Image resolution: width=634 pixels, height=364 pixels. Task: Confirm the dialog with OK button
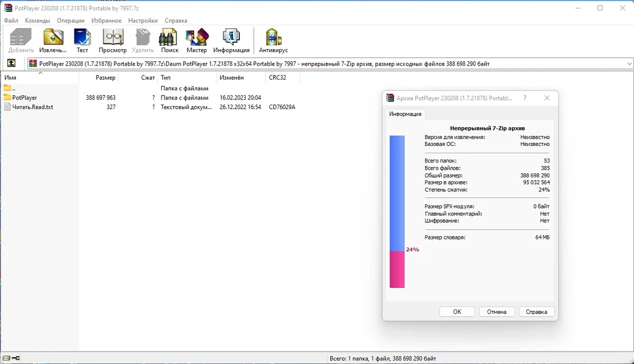pos(457,312)
